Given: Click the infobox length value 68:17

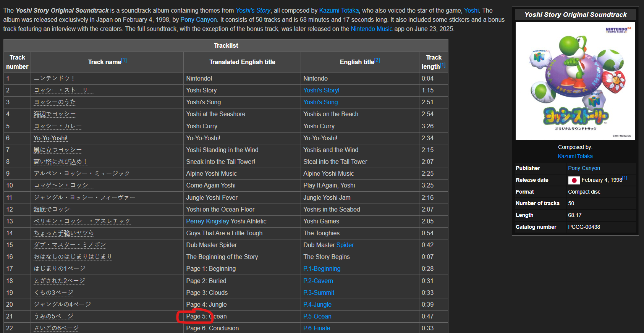Looking at the screenshot, I should [574, 215].
